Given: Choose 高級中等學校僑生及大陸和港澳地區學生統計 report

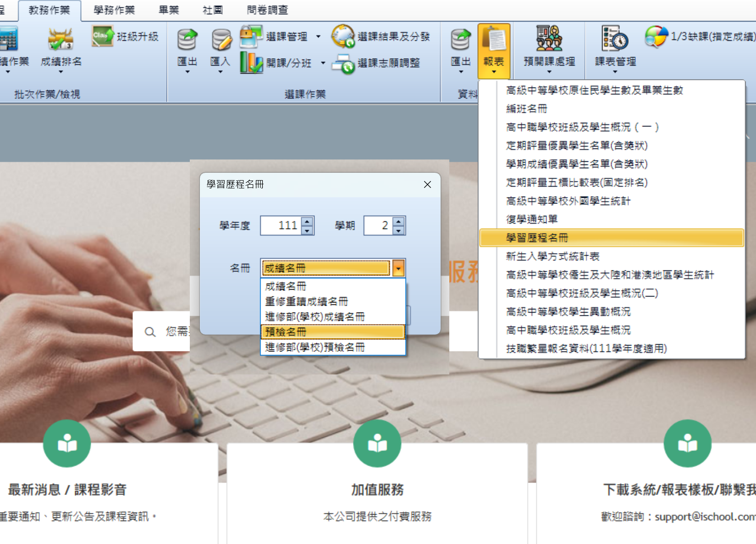Looking at the screenshot, I should tap(612, 275).
